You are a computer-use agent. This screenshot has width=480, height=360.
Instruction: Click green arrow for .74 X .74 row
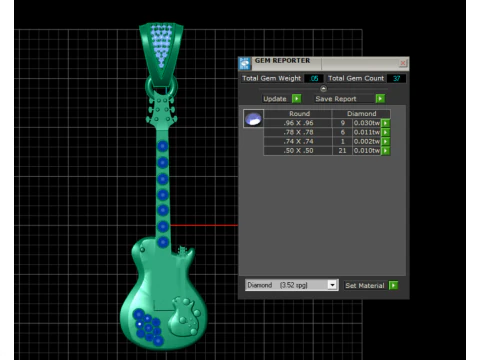[x=386, y=141]
